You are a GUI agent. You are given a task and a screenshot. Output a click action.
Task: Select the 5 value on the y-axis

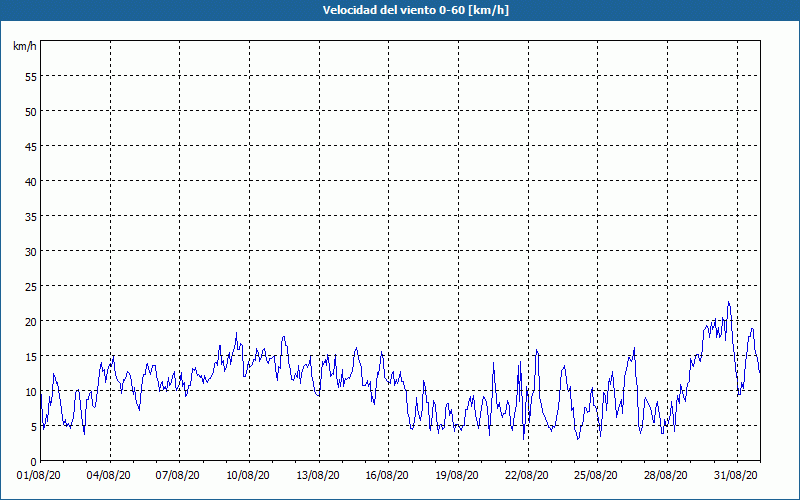34,427
